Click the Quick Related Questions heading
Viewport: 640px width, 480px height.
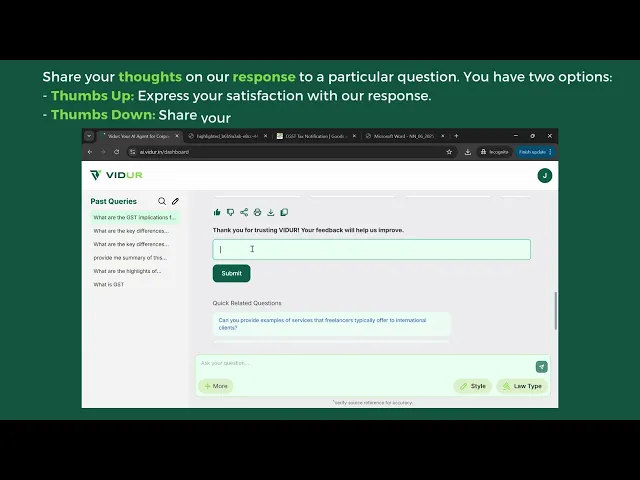point(247,303)
